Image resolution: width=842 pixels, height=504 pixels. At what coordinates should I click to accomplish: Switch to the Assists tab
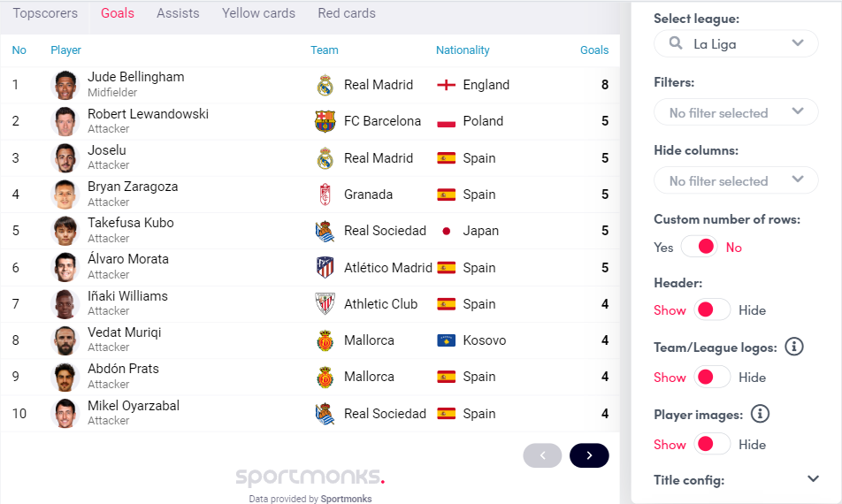pos(178,13)
